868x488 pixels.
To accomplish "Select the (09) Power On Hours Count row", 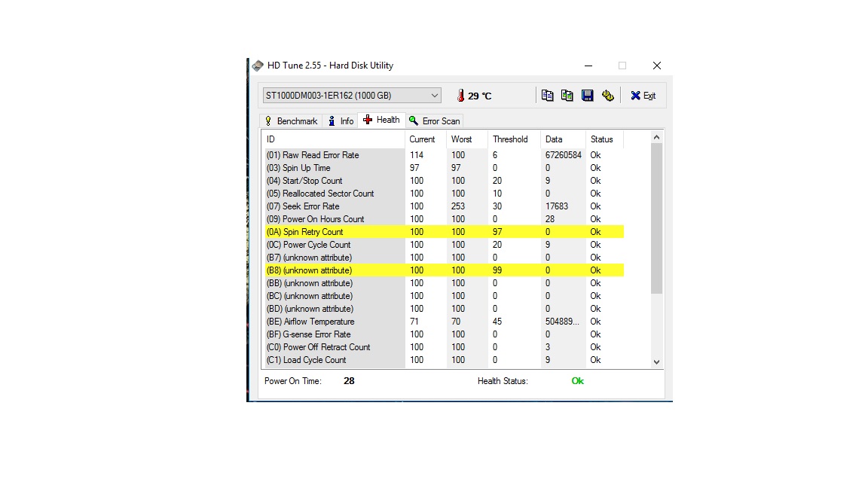I will pos(443,219).
